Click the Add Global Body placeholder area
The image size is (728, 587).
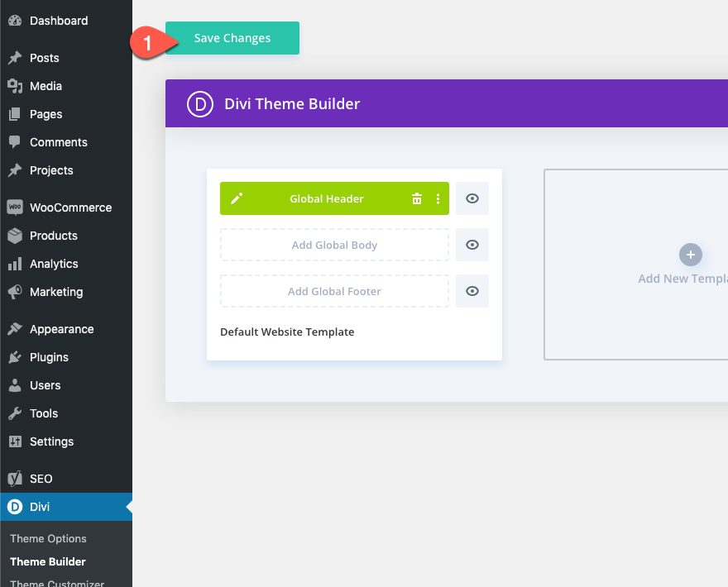click(334, 245)
